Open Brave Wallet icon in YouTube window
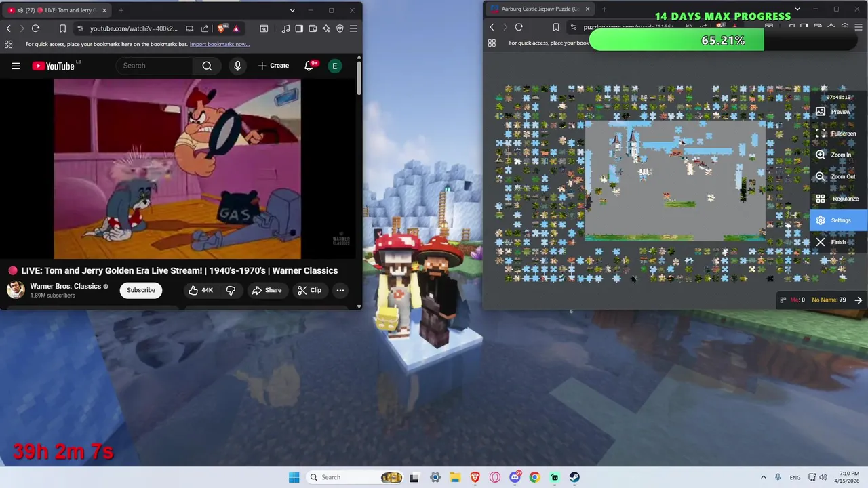 click(x=313, y=28)
